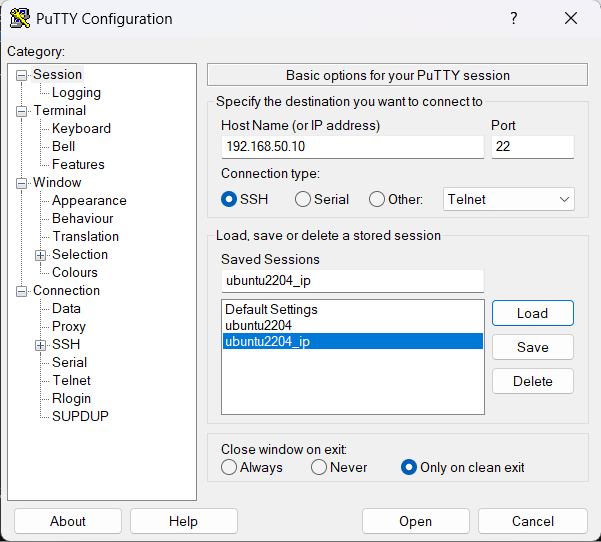601x542 pixels.
Task: Click the Open button to connect
Action: click(415, 521)
